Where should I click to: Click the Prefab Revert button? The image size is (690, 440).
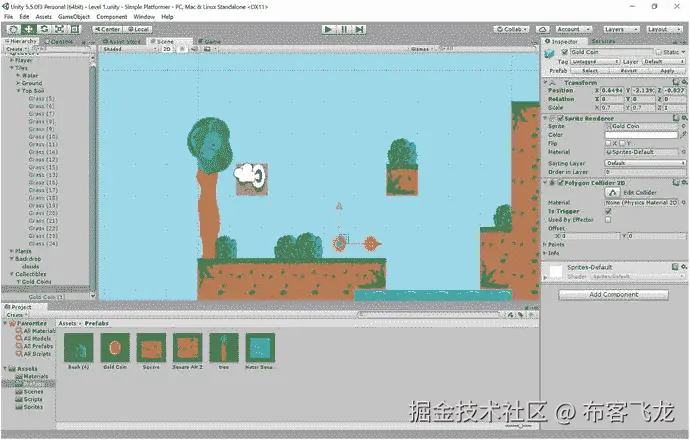point(628,71)
